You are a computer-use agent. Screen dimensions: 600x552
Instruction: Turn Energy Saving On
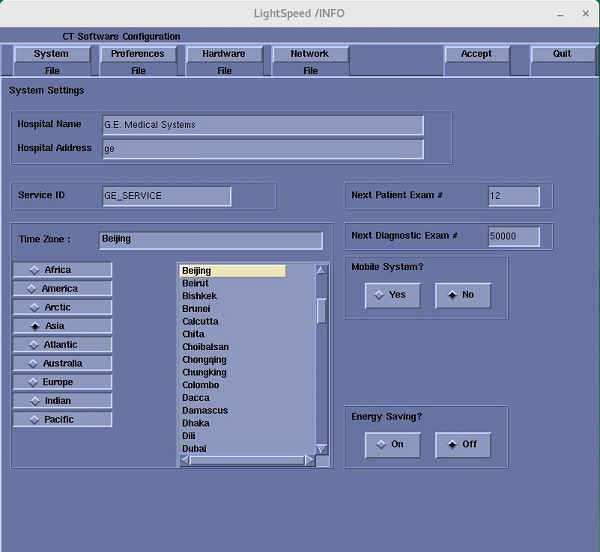(x=392, y=444)
